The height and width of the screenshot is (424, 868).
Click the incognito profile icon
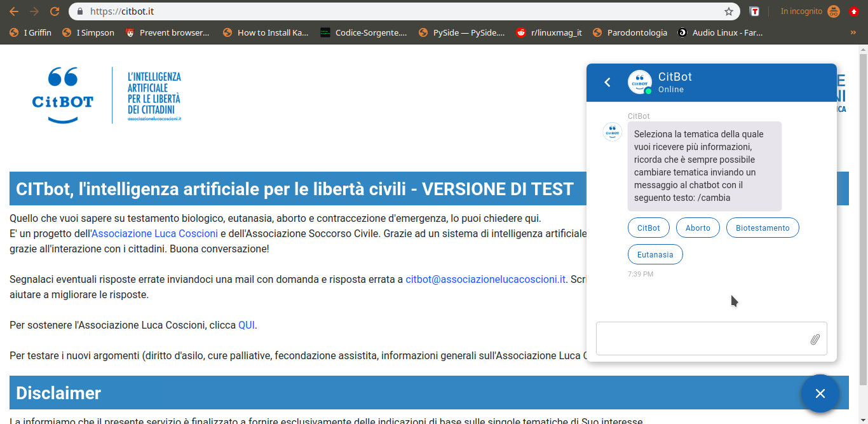click(834, 11)
